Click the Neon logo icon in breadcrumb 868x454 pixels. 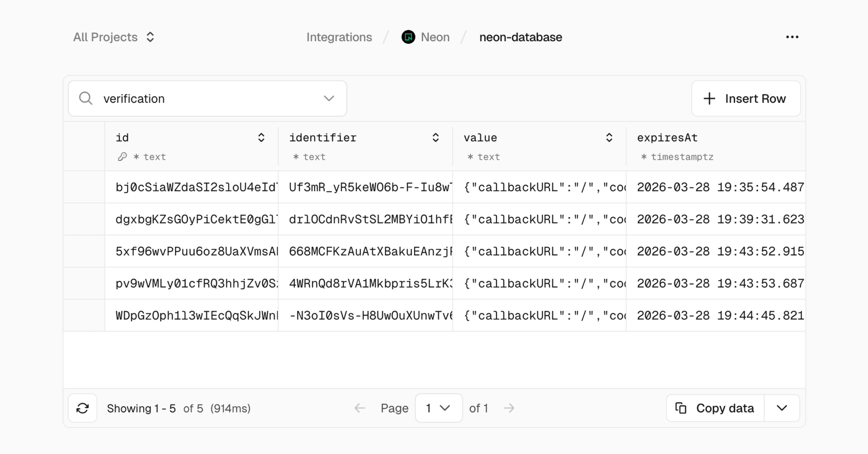pyautogui.click(x=408, y=37)
